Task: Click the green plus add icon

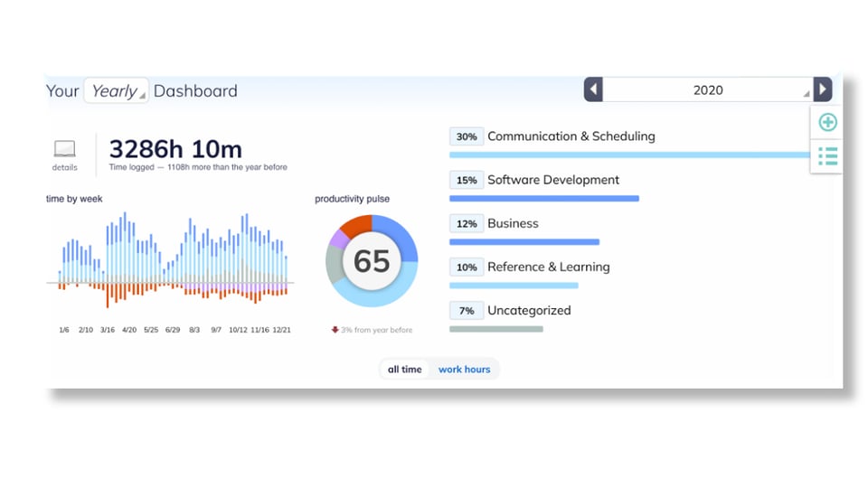Action: click(x=827, y=122)
